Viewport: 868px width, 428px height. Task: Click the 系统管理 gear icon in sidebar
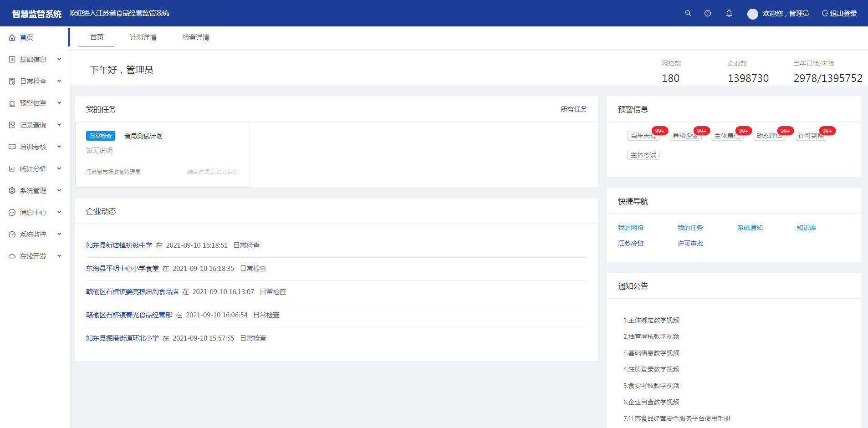[12, 191]
